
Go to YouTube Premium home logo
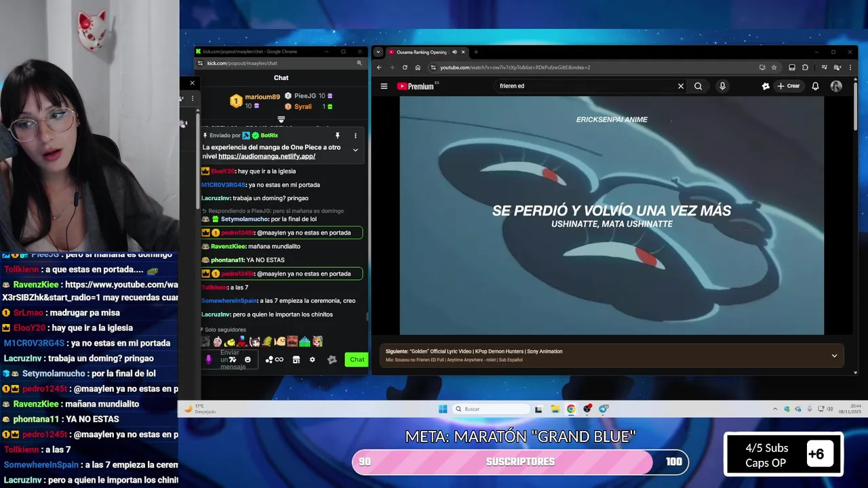[415, 86]
